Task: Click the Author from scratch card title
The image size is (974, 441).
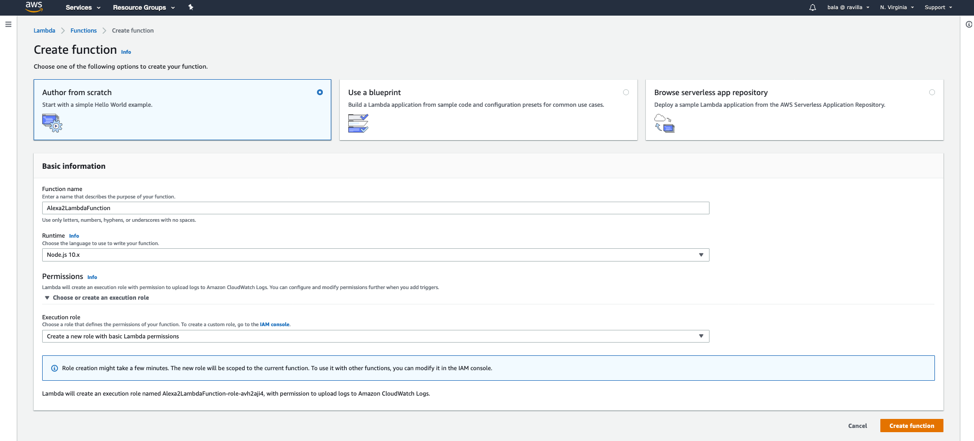Action: click(77, 92)
